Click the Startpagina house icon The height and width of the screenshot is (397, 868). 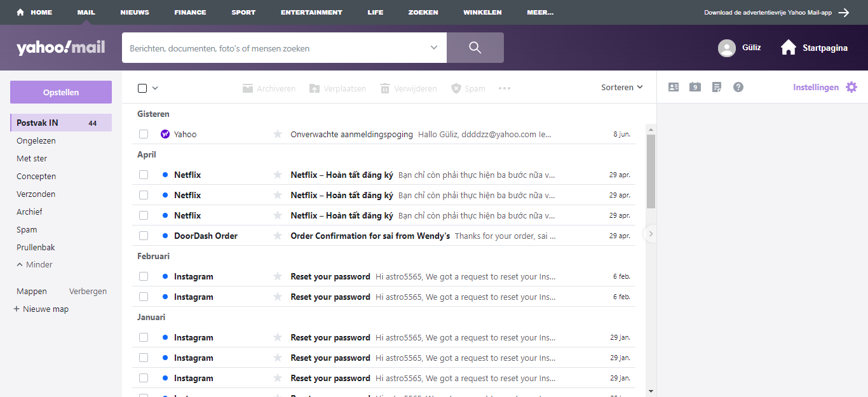click(789, 48)
